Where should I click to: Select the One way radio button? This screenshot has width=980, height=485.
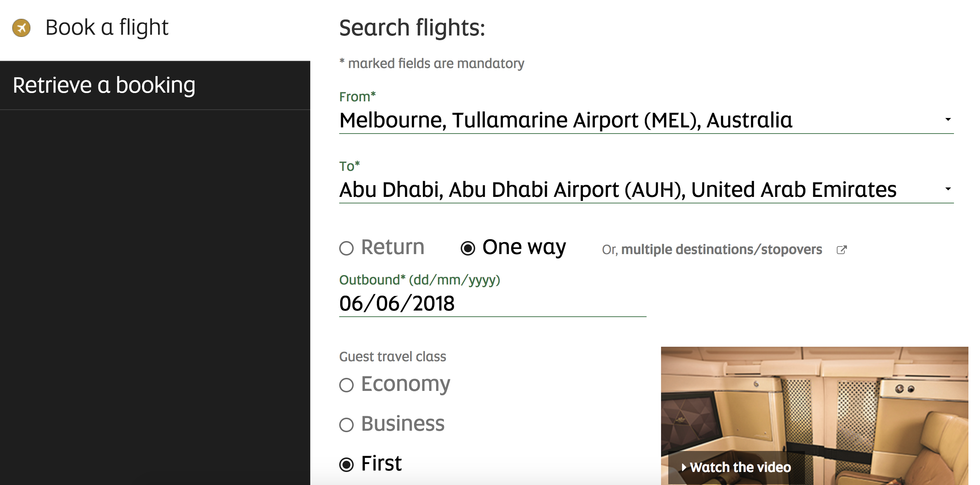pyautogui.click(x=468, y=248)
